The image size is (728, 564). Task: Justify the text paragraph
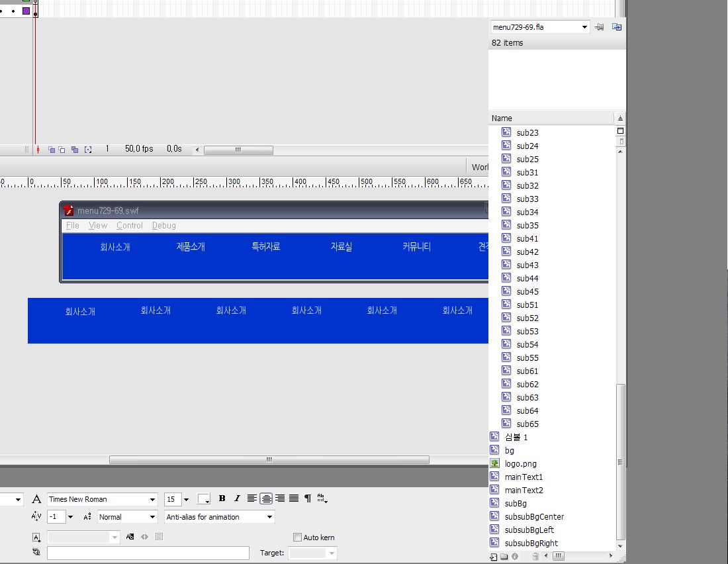click(x=294, y=499)
